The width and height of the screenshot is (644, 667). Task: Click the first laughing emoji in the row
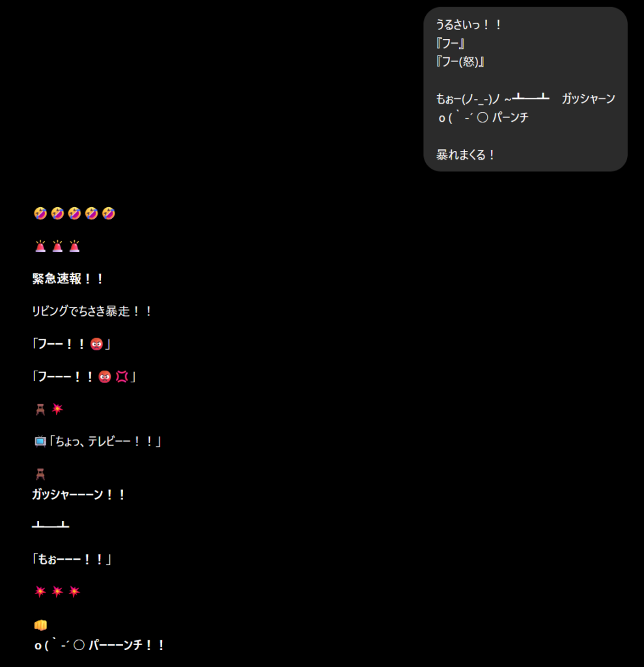coord(40,213)
